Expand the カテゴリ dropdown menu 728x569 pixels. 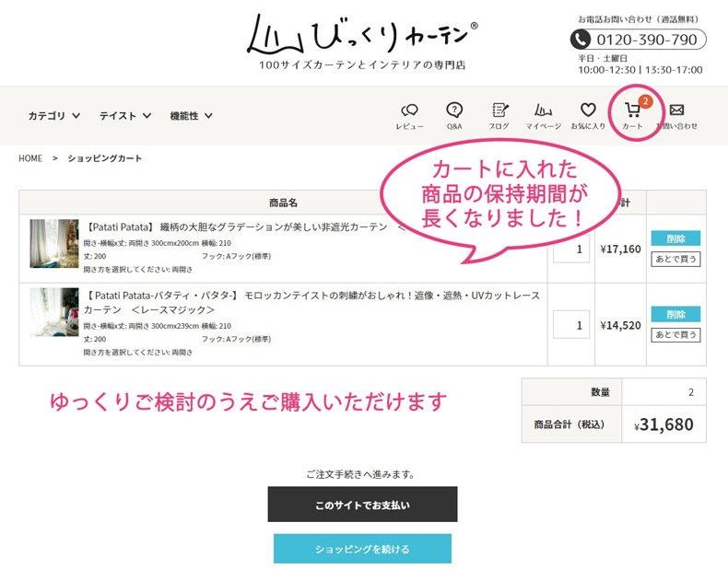pyautogui.click(x=53, y=116)
